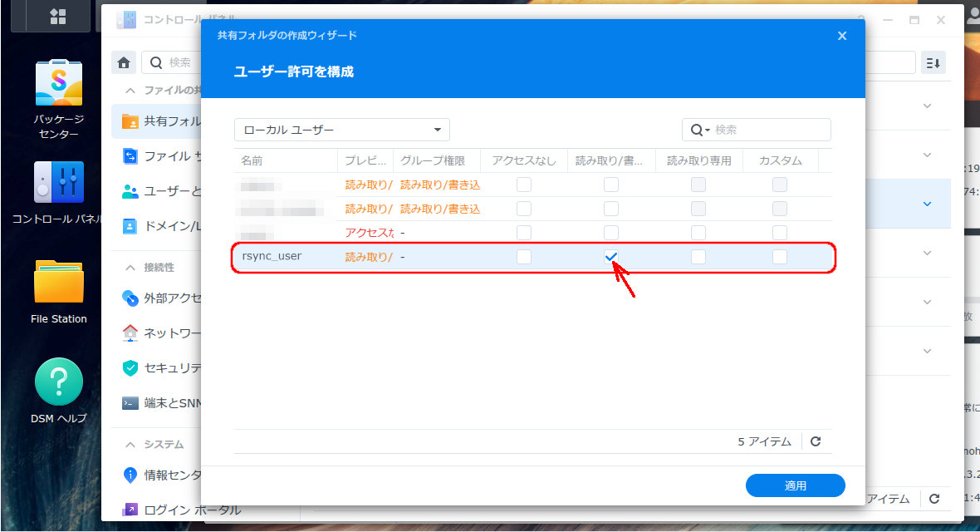Check custom for the third user row
This screenshot has height=532, width=980.
coord(779,233)
